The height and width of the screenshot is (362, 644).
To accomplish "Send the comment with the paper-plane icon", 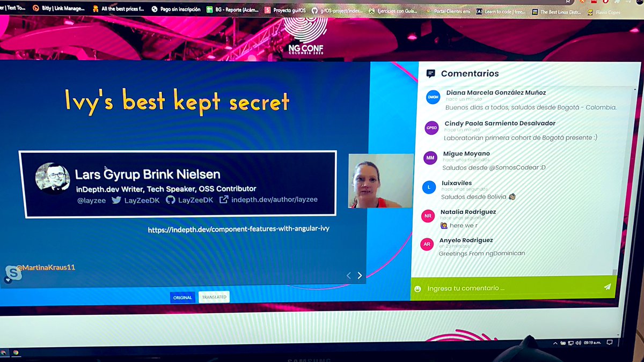I will coord(607,287).
